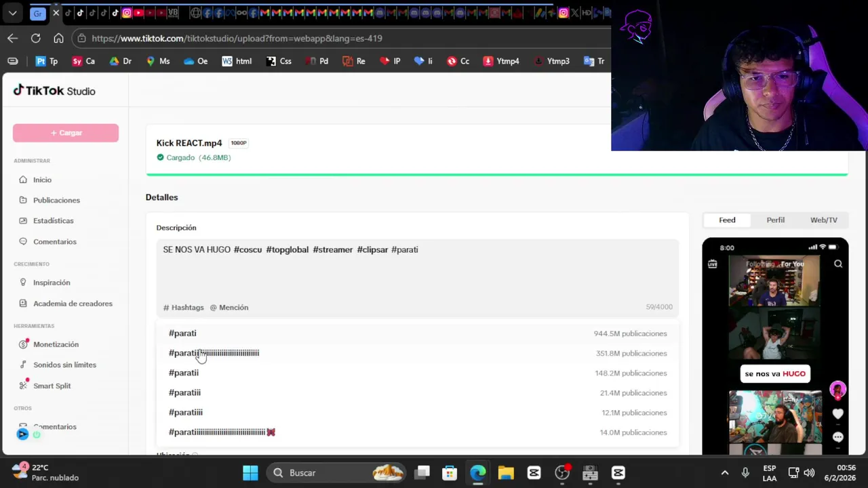Open Monetización in the sidebar
Screen dimensions: 868x488
(56, 344)
